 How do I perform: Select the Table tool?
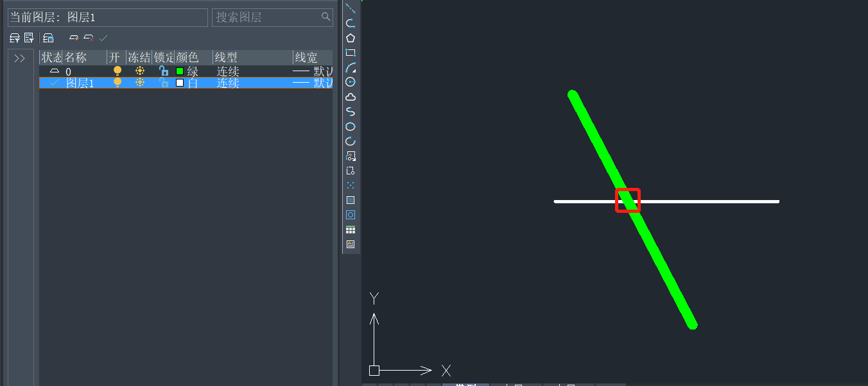[x=351, y=230]
